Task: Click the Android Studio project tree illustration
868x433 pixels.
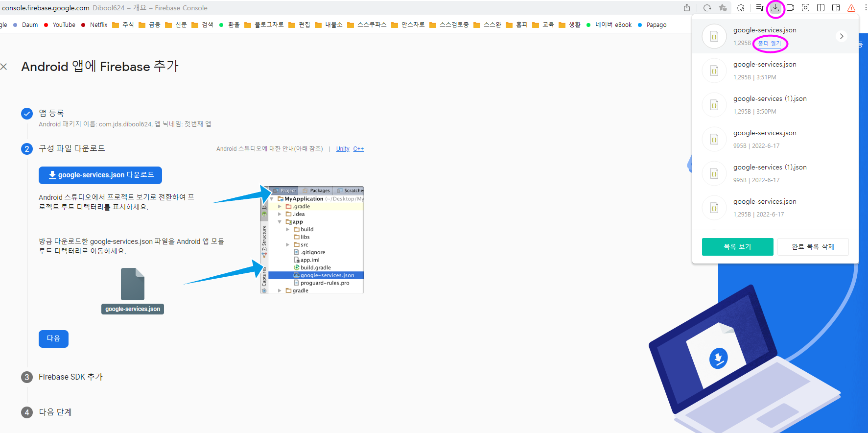Action: 312,240
